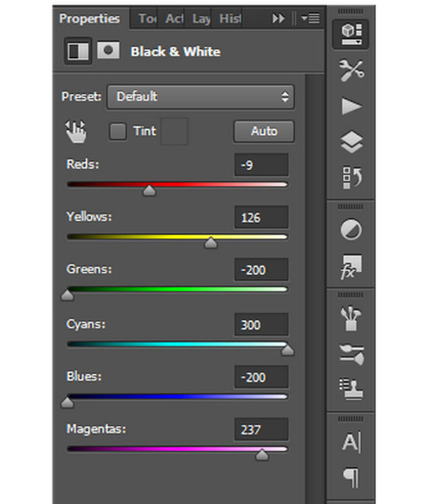Switch to the Layers tab
424x504 pixels.
coord(201,19)
